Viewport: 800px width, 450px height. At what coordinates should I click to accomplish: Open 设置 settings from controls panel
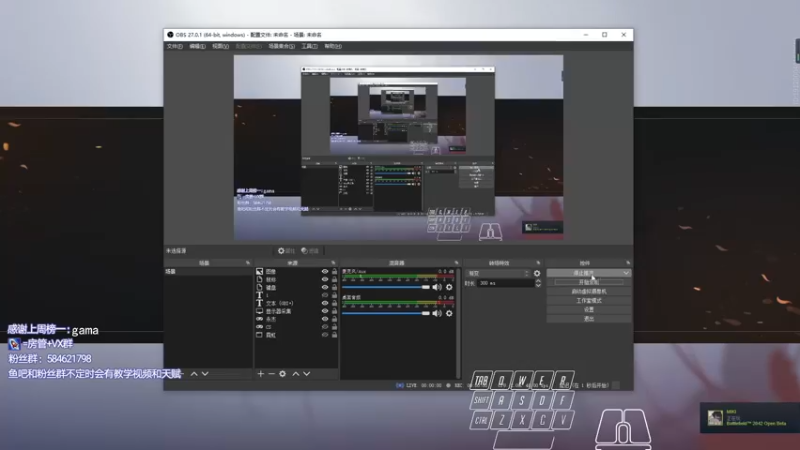[x=589, y=310]
